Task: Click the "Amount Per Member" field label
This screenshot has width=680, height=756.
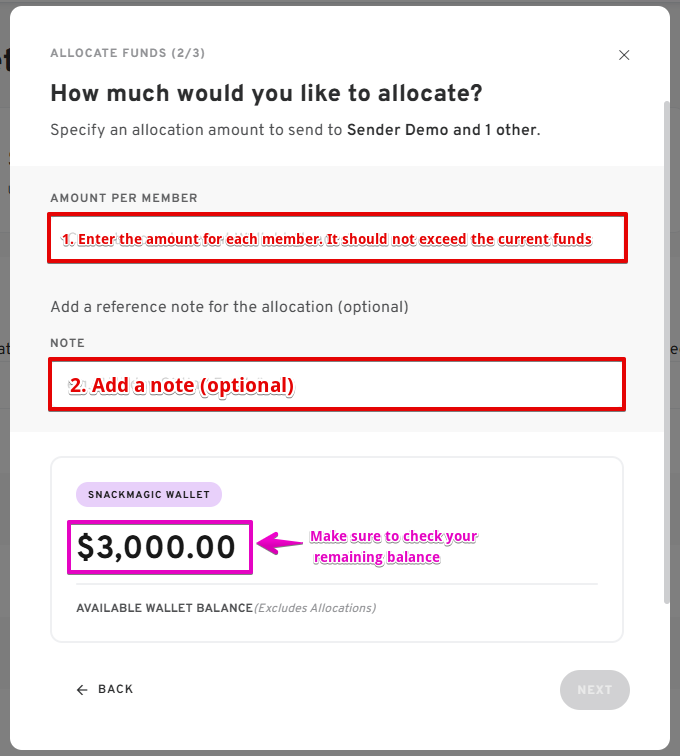Action: (124, 198)
